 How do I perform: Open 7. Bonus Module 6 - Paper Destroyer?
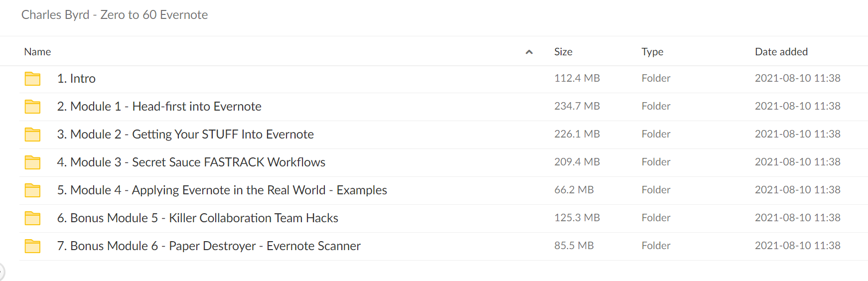click(209, 246)
